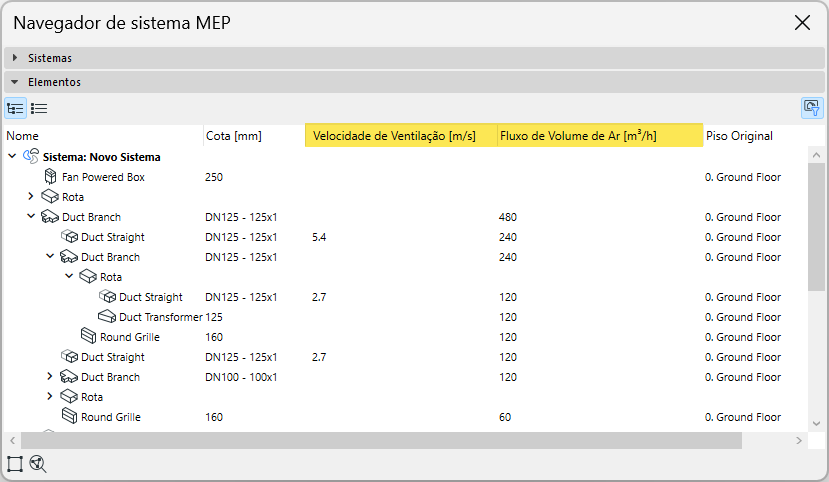The height and width of the screenshot is (482, 829).
Task: Click the vertical scrollbar down arrow
Action: [x=817, y=423]
